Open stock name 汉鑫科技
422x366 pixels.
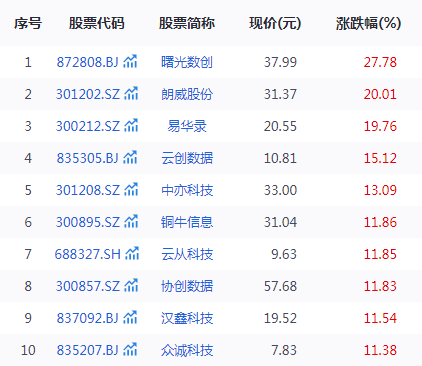[x=187, y=318]
